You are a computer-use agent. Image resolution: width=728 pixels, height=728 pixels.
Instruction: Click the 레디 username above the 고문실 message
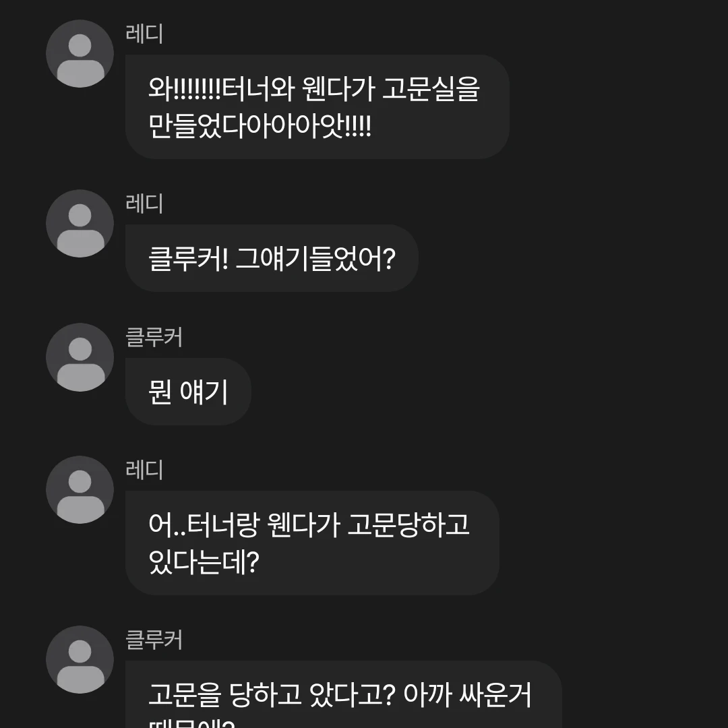click(x=144, y=34)
